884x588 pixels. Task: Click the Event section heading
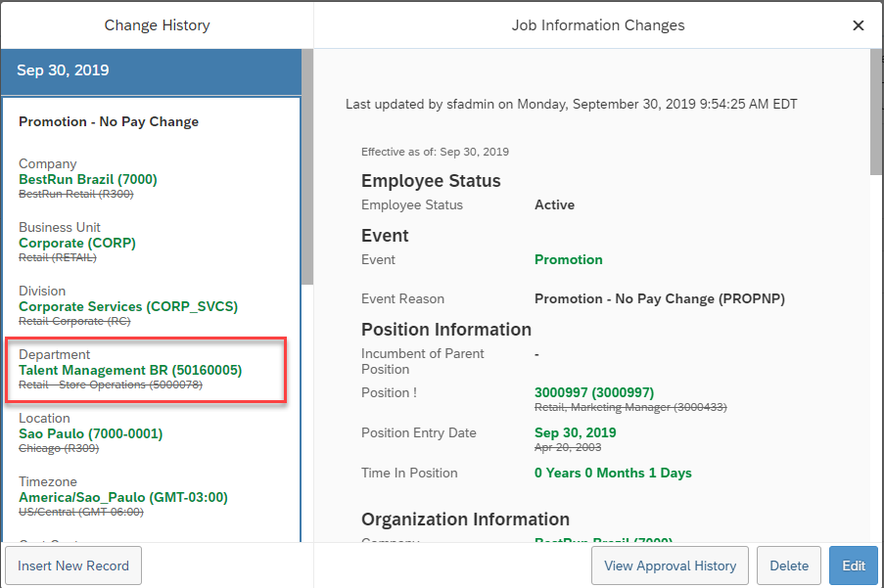coord(385,236)
